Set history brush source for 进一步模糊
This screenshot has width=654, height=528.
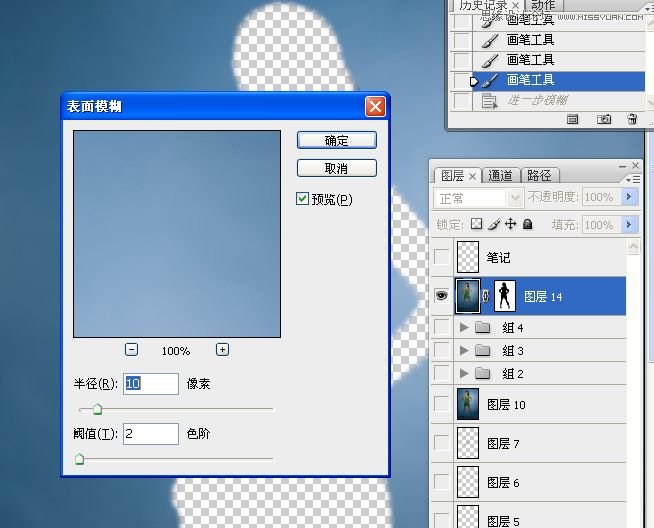click(x=461, y=101)
